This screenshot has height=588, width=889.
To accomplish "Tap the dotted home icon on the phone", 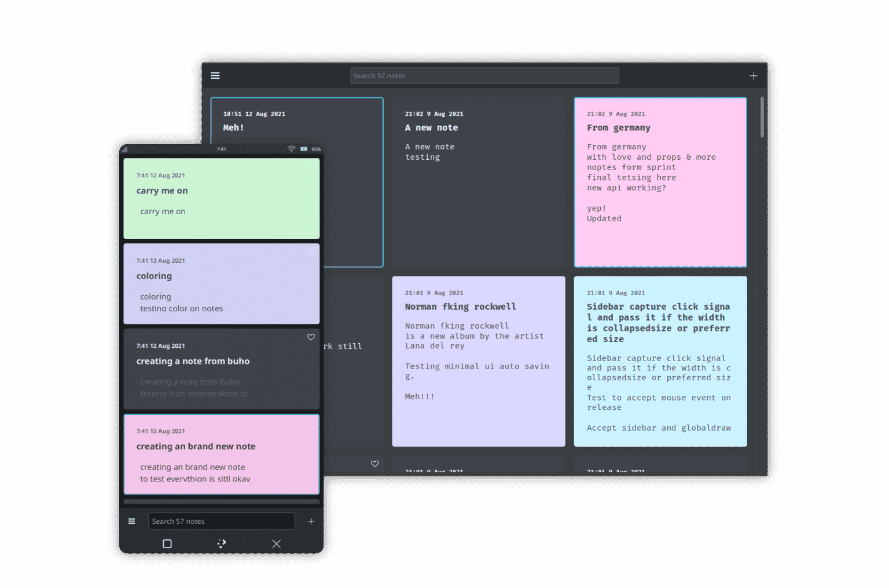I will coord(222,543).
